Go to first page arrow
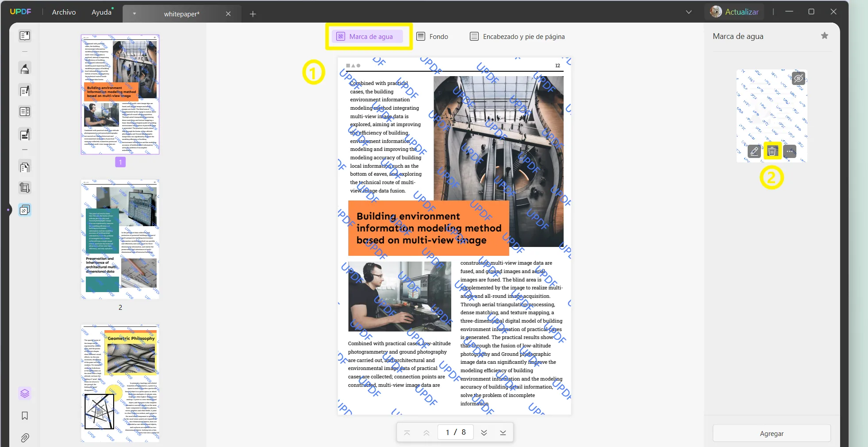Viewport: 868px width, 447px height. [407, 433]
